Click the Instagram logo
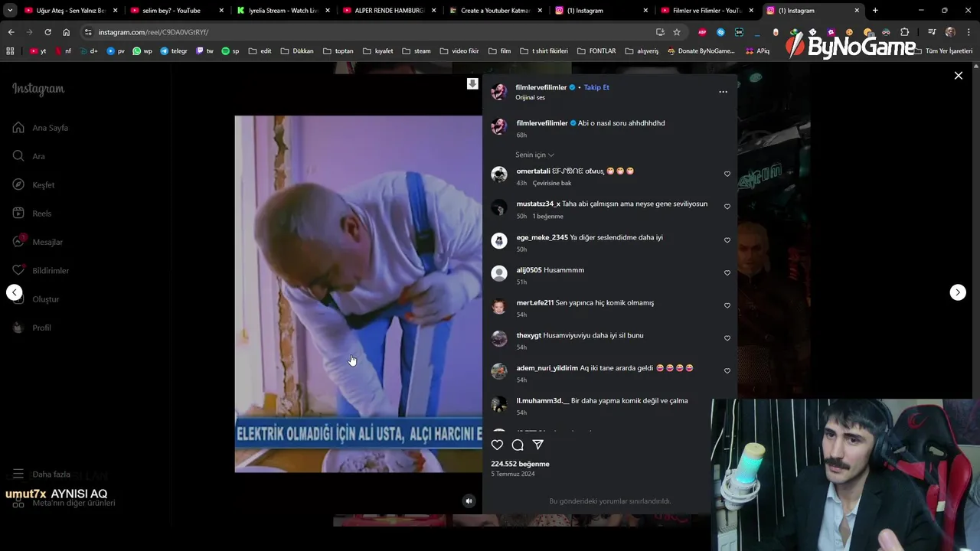Viewport: 980px width, 551px height. pyautogui.click(x=38, y=89)
